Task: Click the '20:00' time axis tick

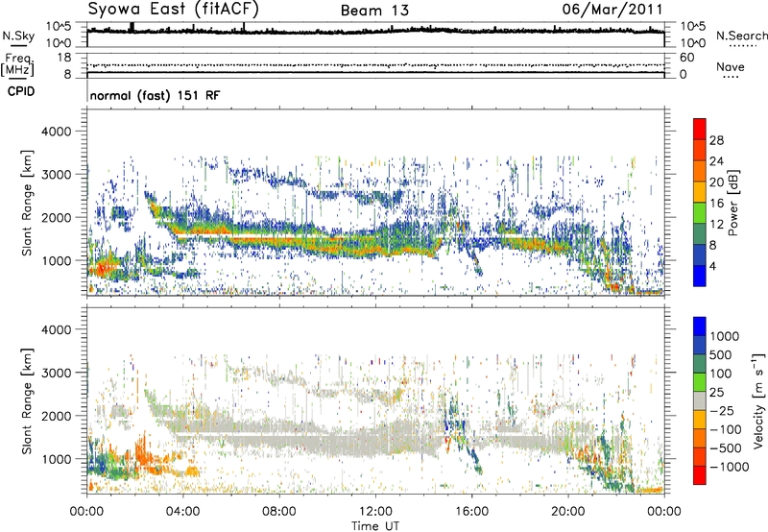Action: 567,512
